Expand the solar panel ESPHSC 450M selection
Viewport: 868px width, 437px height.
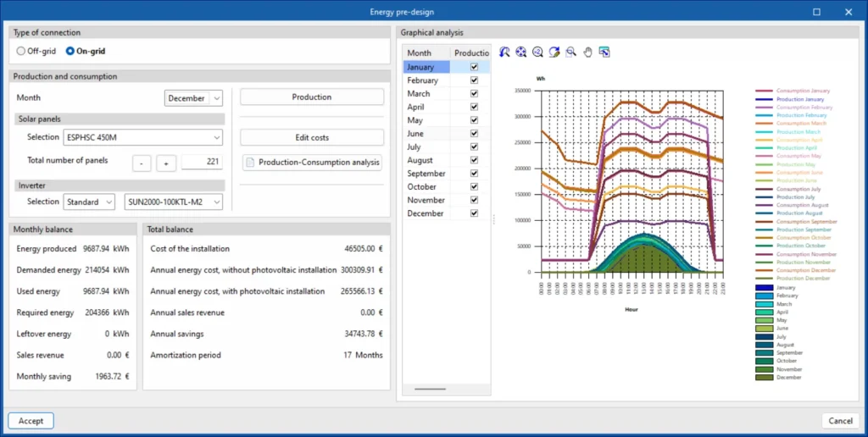point(143,137)
